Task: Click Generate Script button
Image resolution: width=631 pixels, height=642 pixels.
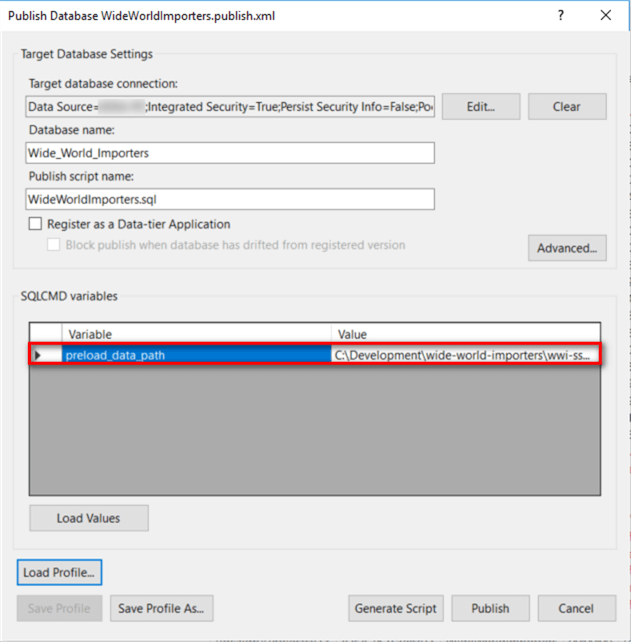Action: point(396,608)
